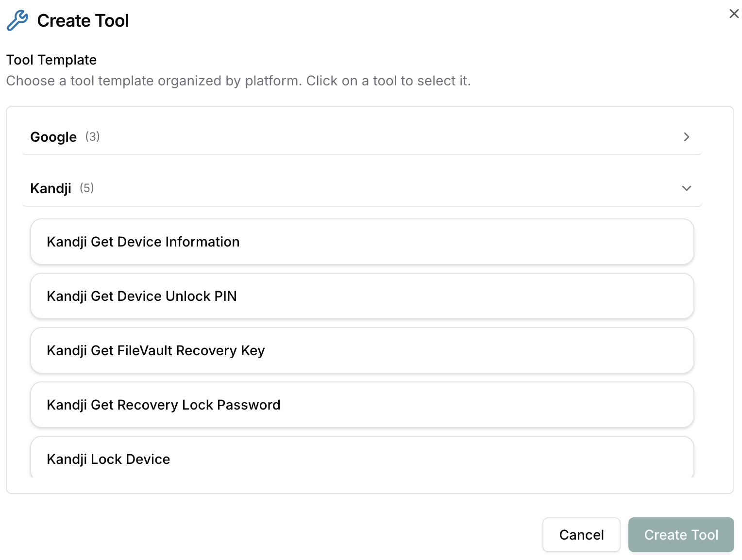
Task: Click the Cancel button
Action: (581, 534)
